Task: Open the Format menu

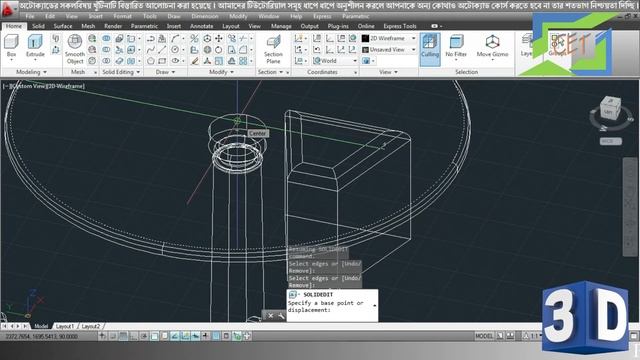Action: point(122,16)
